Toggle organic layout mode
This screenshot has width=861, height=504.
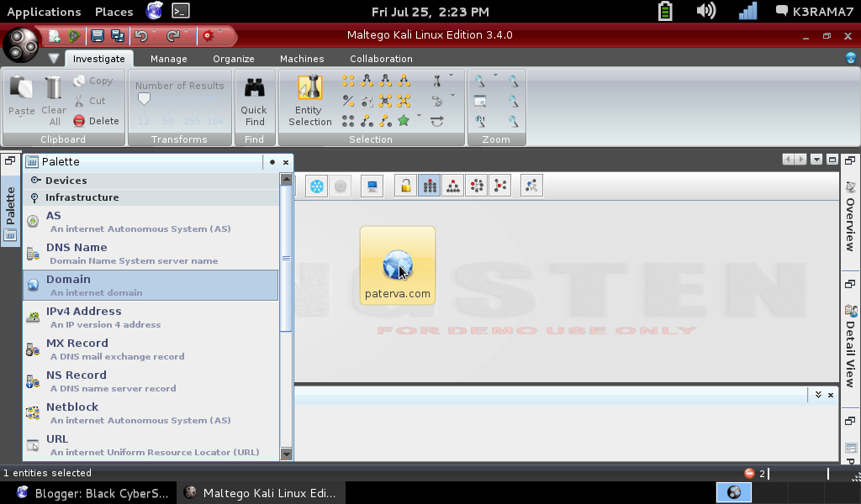pos(500,186)
